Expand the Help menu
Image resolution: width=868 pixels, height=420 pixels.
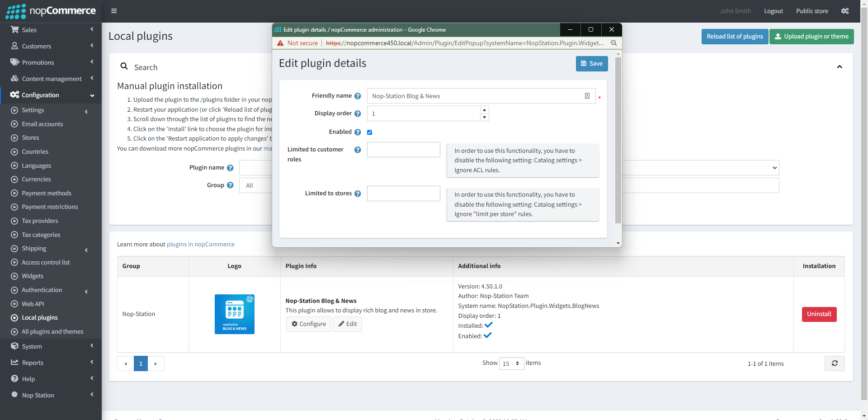51,379
